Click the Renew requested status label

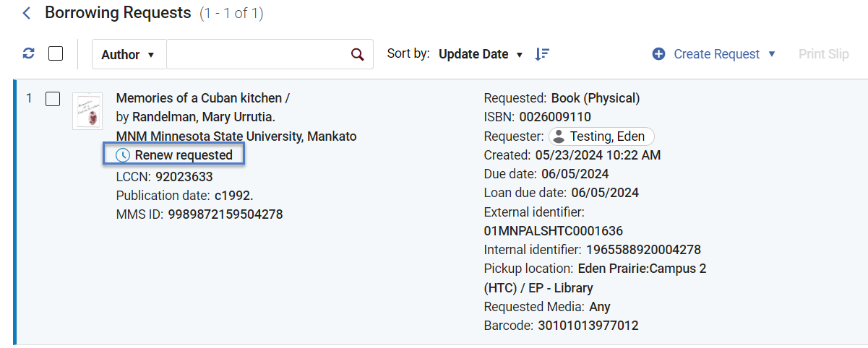tap(184, 155)
